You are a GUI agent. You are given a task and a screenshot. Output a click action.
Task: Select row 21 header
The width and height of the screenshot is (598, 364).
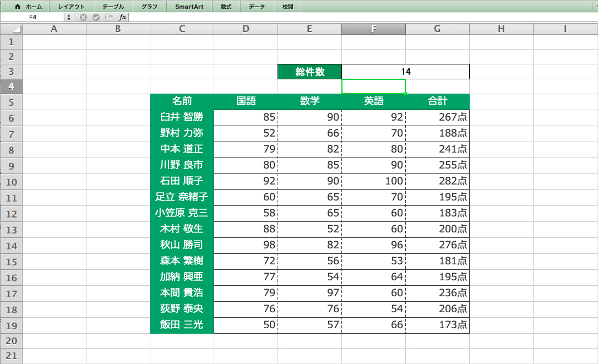coord(11,356)
